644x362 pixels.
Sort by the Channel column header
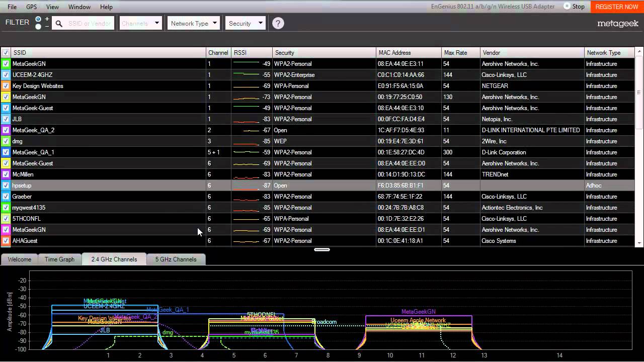pyautogui.click(x=218, y=52)
